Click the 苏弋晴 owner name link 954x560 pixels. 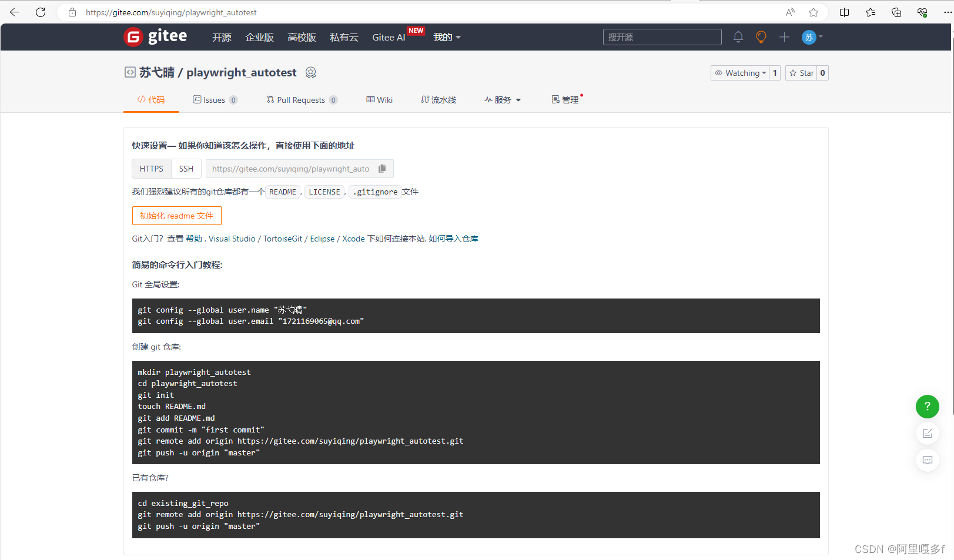coord(157,72)
